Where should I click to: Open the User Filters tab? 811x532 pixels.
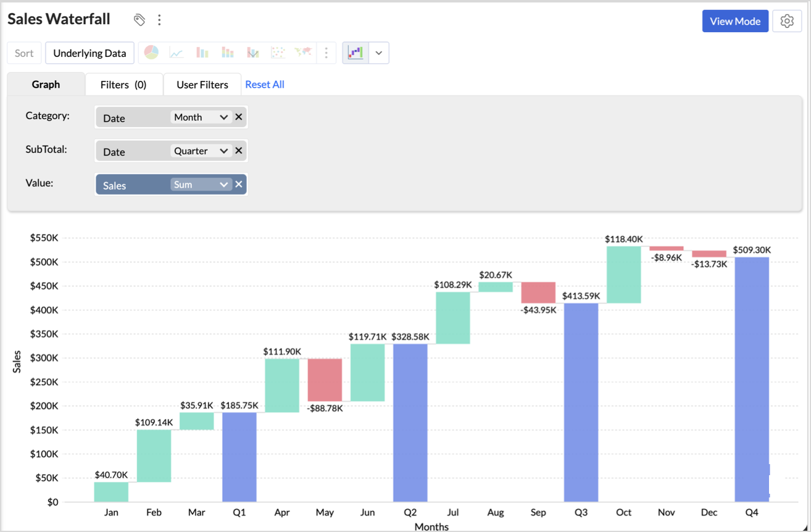coord(202,85)
